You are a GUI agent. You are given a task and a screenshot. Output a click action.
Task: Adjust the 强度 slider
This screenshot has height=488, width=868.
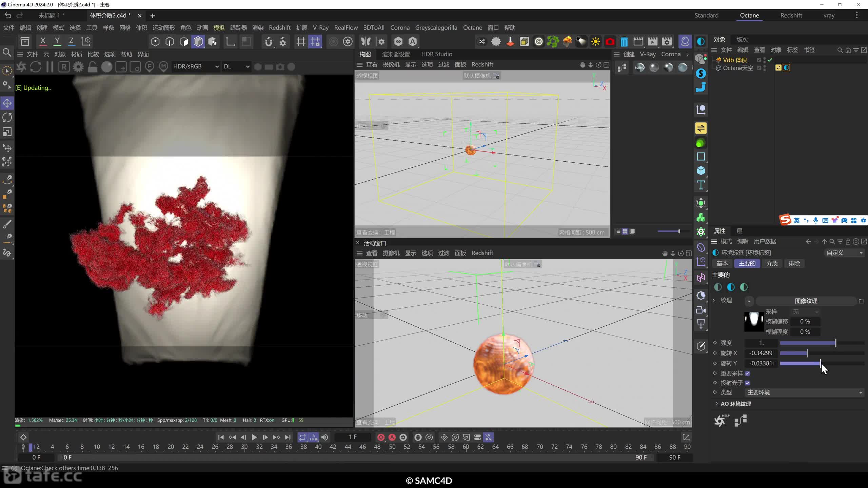tap(822, 343)
